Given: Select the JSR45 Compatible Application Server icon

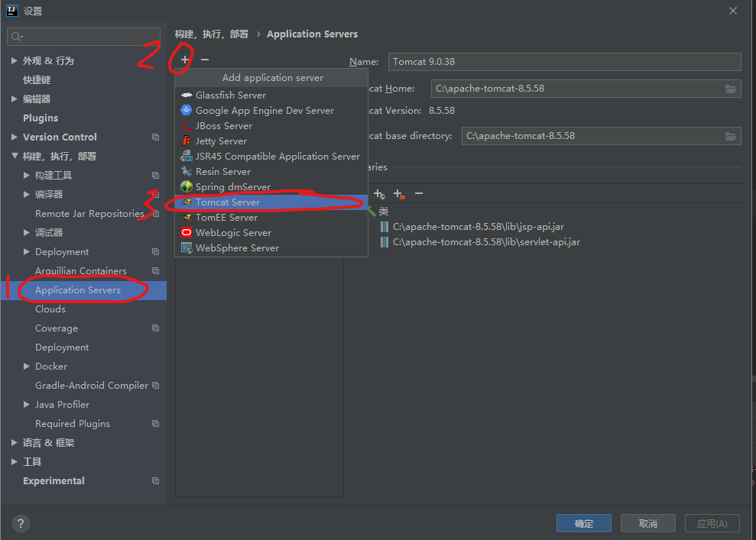Looking at the screenshot, I should (x=187, y=156).
